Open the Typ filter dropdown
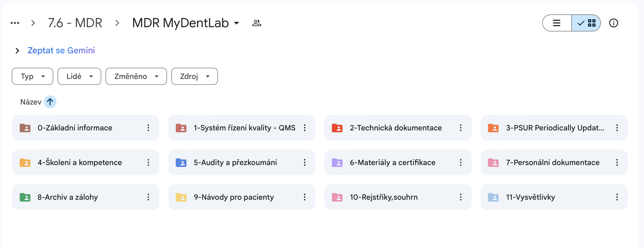 pyautogui.click(x=32, y=76)
